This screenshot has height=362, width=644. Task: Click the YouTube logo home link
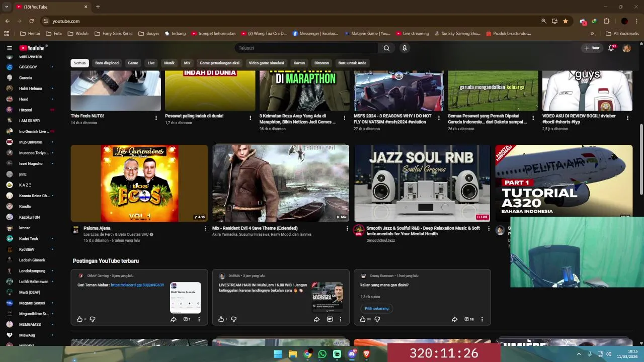tap(33, 48)
